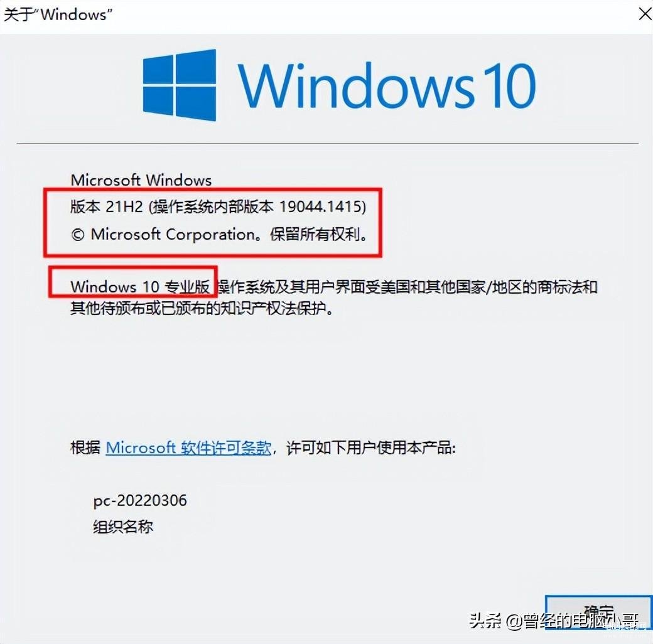Click build number 19044.1415

[320, 207]
